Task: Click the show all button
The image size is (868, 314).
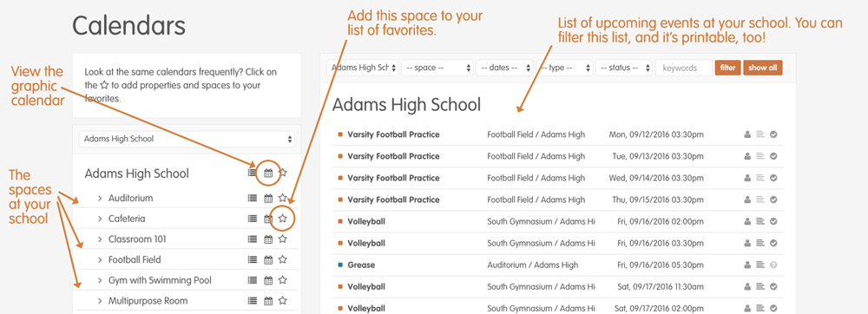Action: [x=763, y=68]
